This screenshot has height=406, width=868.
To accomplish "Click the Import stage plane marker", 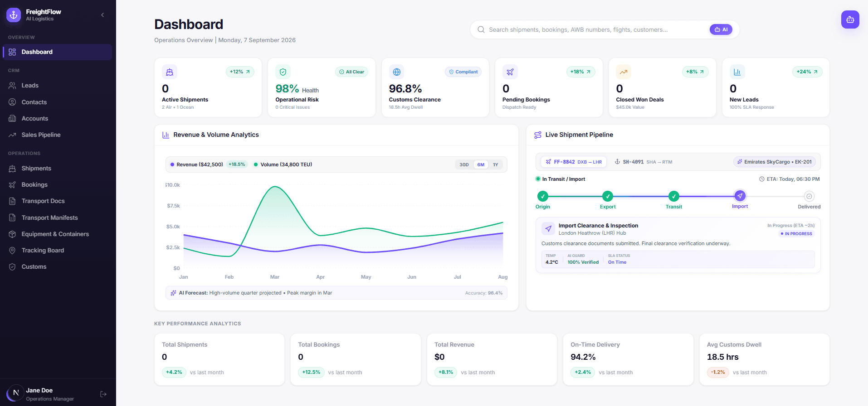I will pyautogui.click(x=740, y=196).
